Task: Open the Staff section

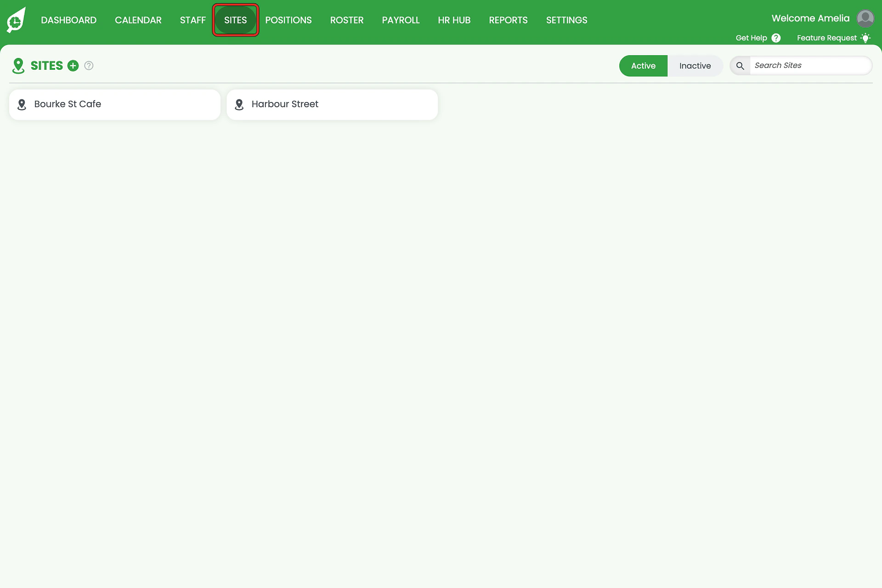Action: 193,20
